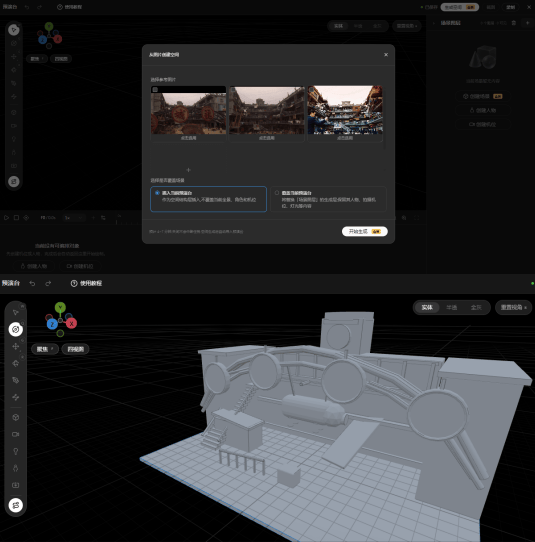Click the video camera icon in lower toolbar
Screen dimensions: 535x542
[x=16, y=434]
